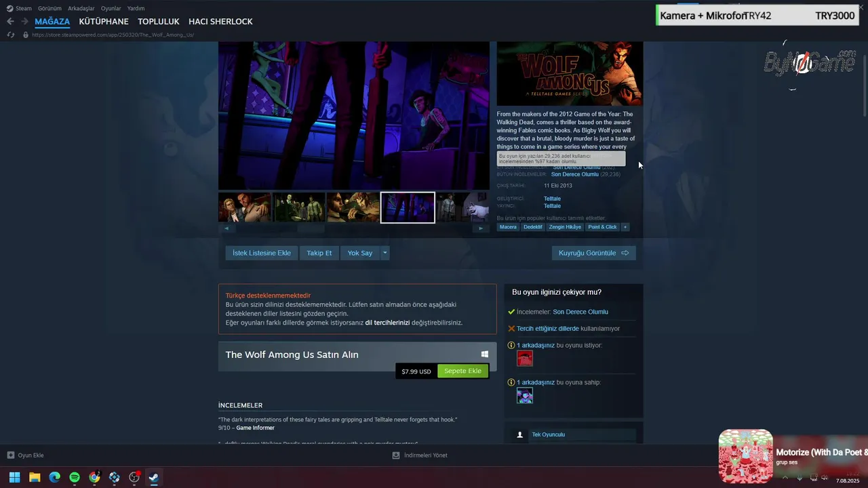Select the partially visible fifth thumbnail
The image size is (868, 488).
[462, 207]
